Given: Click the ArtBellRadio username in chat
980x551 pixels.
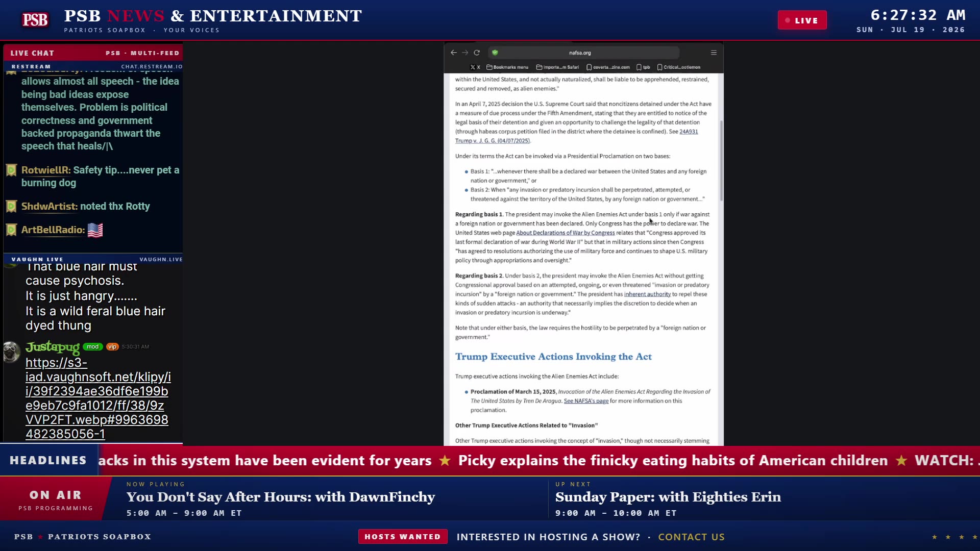Looking at the screenshot, I should coord(53,230).
